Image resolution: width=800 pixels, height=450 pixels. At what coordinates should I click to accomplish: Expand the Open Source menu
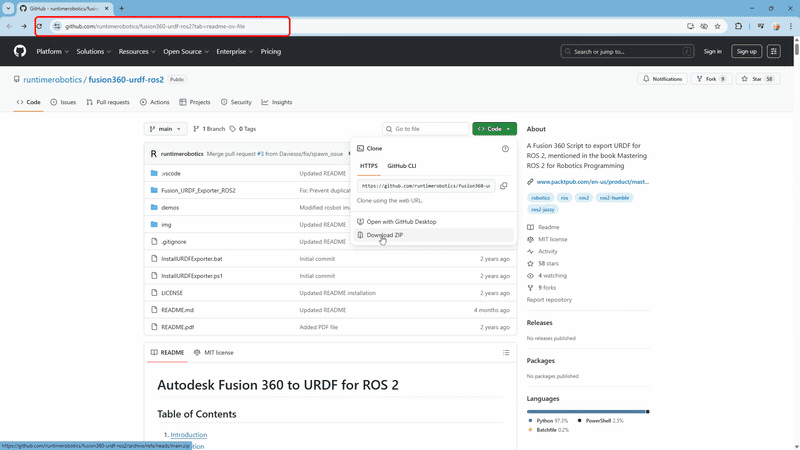pos(186,52)
